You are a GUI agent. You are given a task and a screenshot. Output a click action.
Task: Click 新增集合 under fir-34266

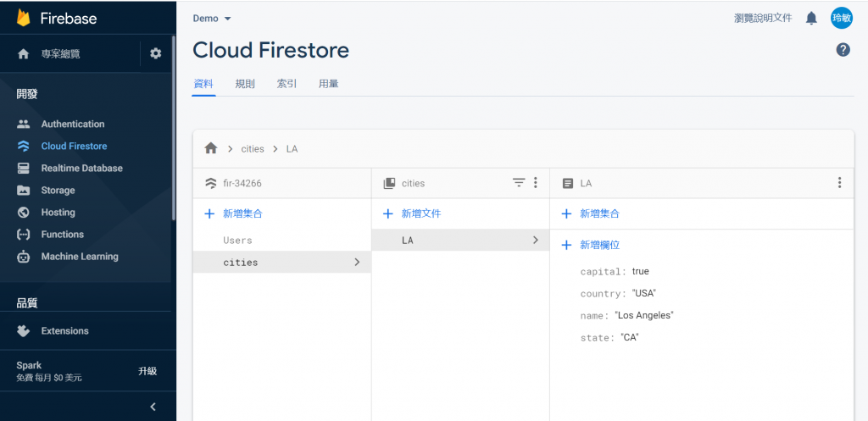pyautogui.click(x=242, y=213)
